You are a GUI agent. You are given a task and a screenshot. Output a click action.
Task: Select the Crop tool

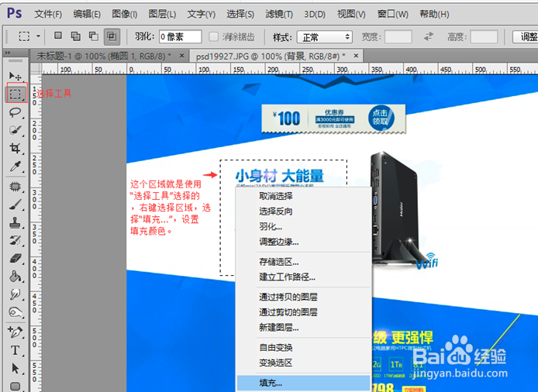point(15,148)
